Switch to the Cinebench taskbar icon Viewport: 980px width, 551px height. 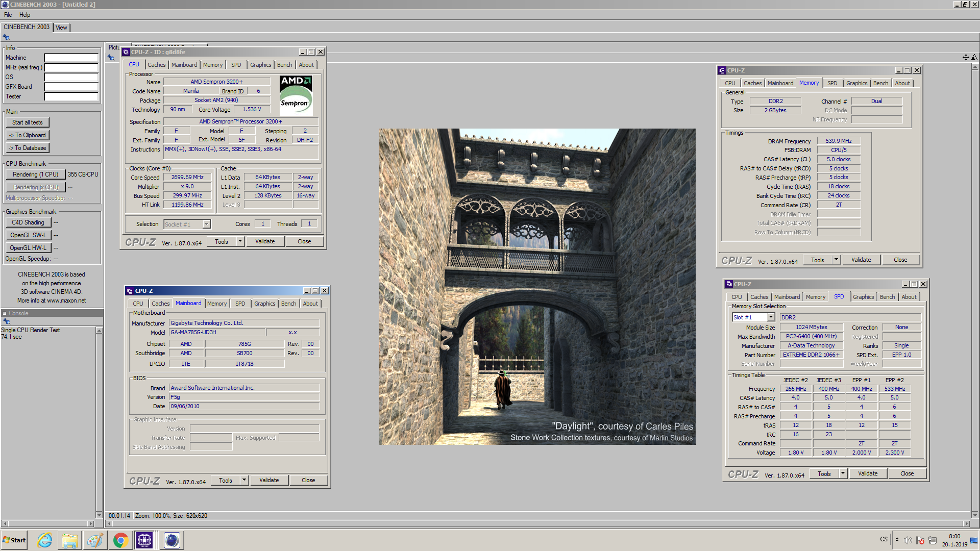click(172, 540)
